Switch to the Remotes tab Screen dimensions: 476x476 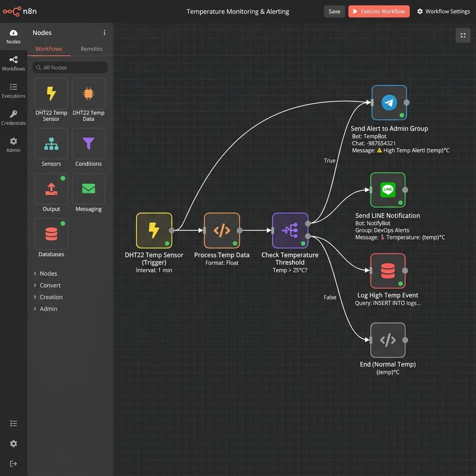[x=92, y=49]
